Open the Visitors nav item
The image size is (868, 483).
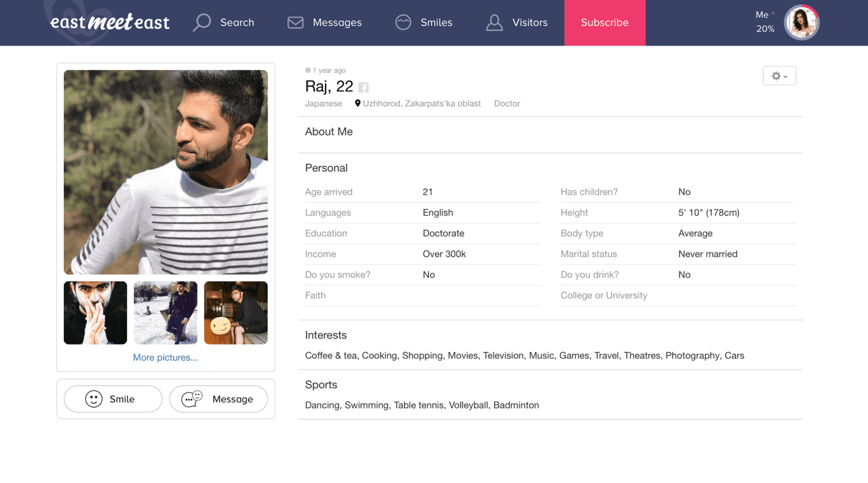point(517,22)
